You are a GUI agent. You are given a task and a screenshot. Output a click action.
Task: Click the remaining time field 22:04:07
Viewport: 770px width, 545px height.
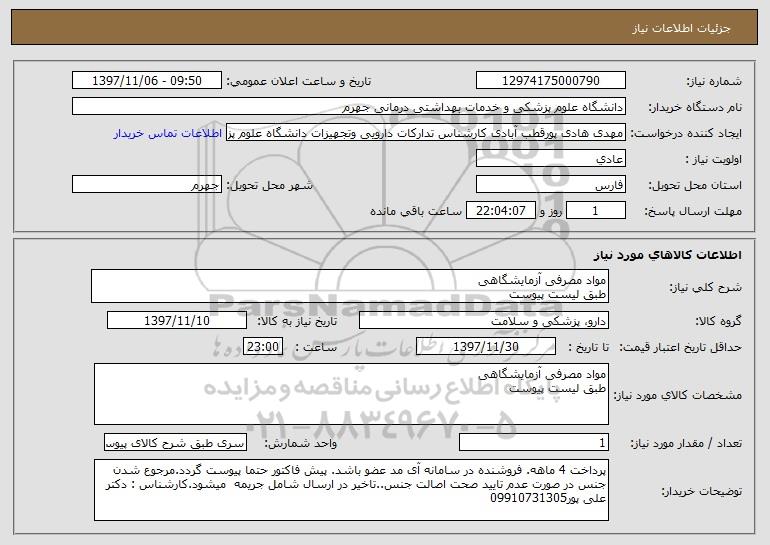500,211
